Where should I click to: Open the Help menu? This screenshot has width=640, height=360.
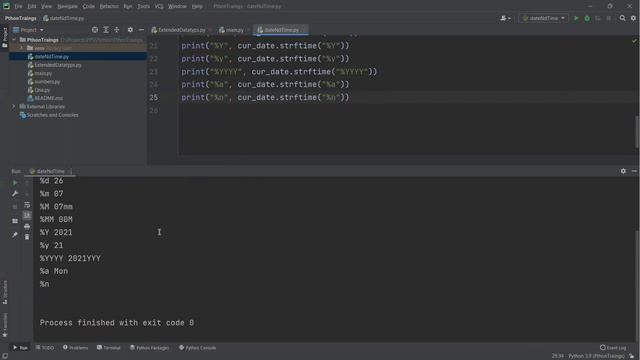197,7
